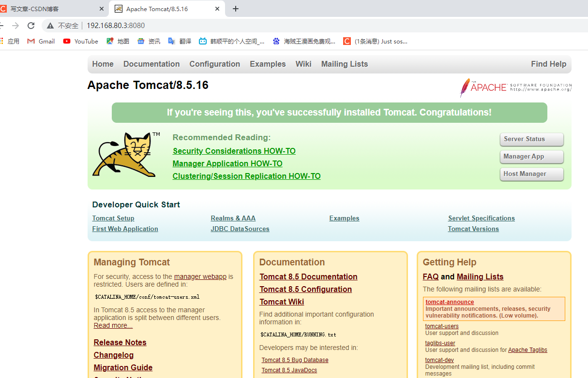
Task: Close the Apache Tomcat/8.5.16 tab
Action: pos(217,9)
